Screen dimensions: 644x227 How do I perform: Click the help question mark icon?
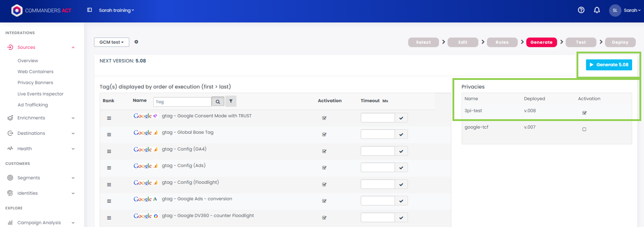581,10
